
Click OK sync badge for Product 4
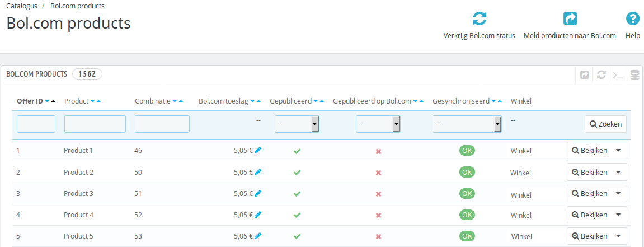click(x=467, y=215)
